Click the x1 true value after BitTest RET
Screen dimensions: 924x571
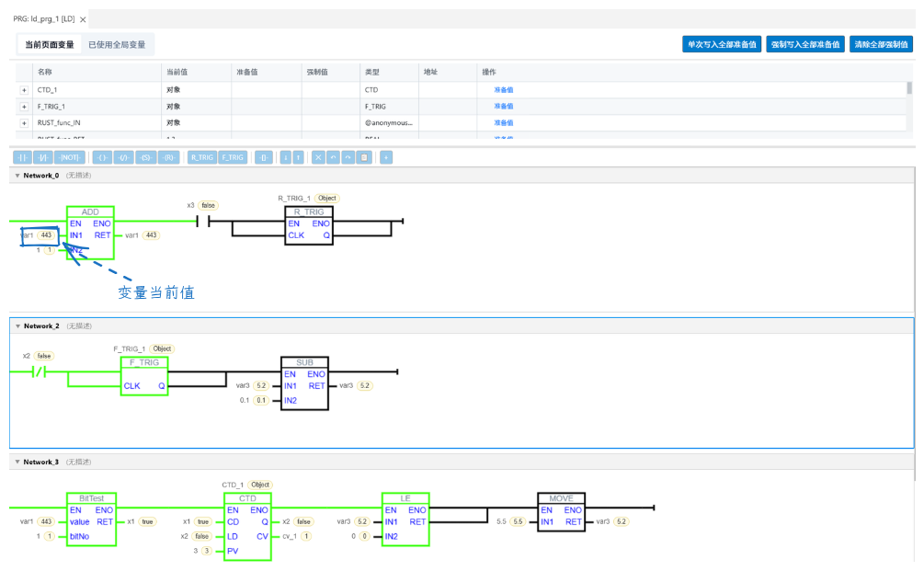point(147,521)
